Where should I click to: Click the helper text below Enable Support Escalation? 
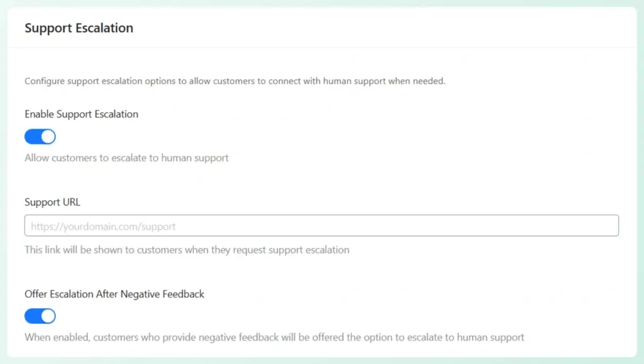point(126,158)
